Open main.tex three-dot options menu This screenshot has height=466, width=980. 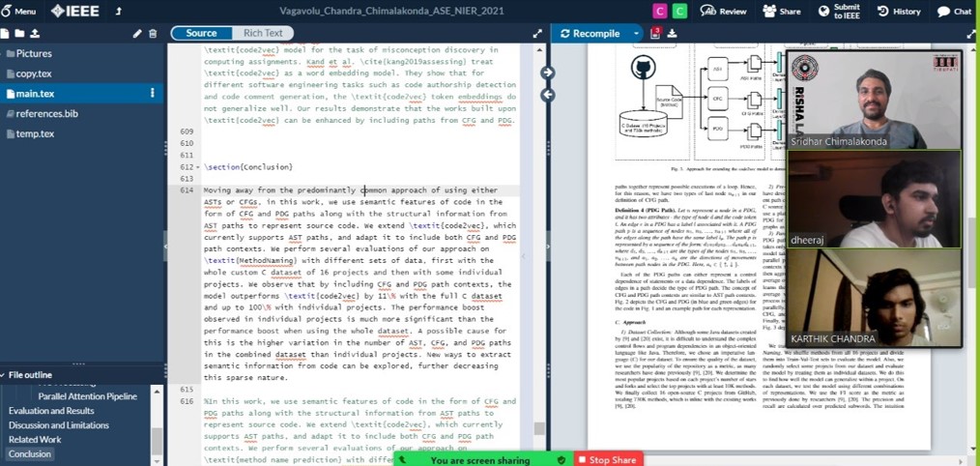click(153, 93)
